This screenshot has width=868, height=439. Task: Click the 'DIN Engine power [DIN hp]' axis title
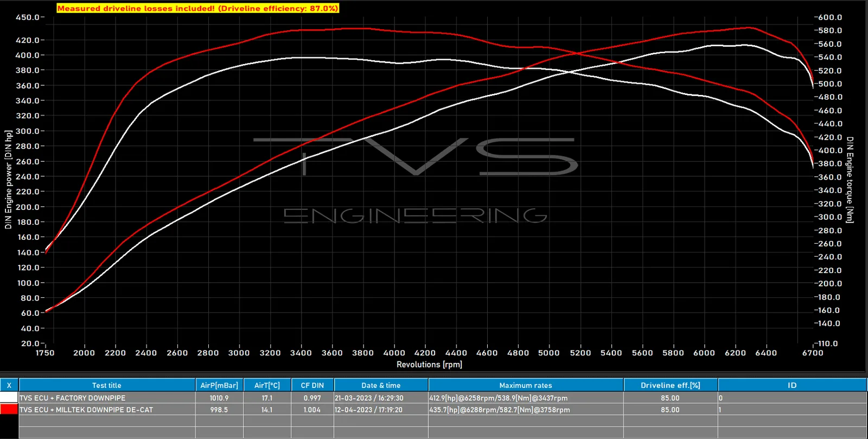pos(8,180)
